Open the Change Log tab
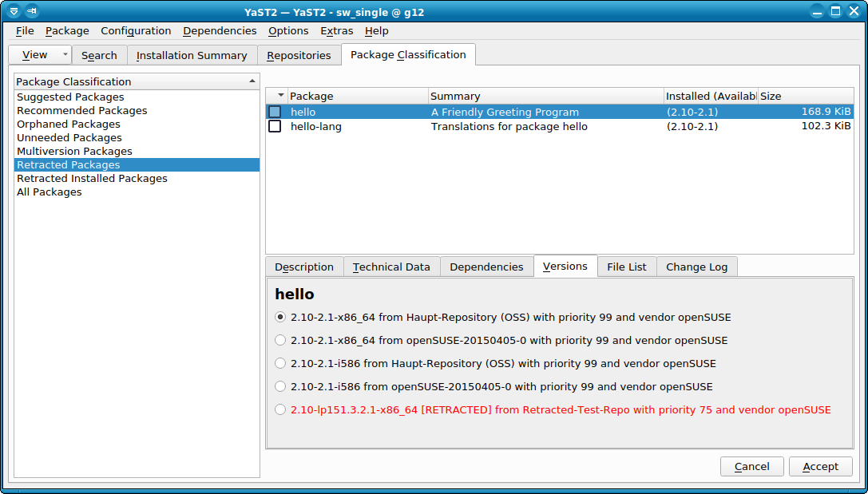Image resolution: width=868 pixels, height=494 pixels. pyautogui.click(x=696, y=267)
